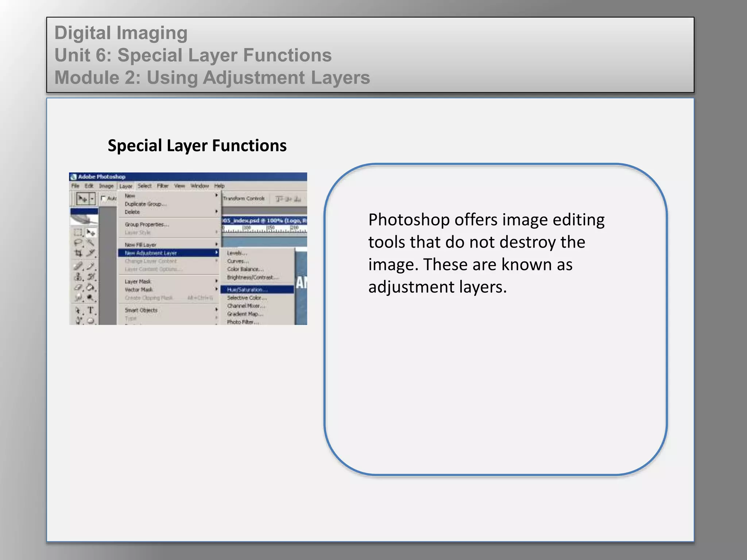This screenshot has height=560, width=747.
Task: Open the Layer menu
Action: tap(126, 186)
